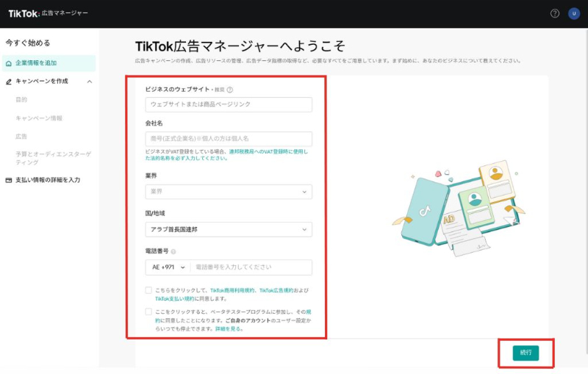This screenshot has height=374, width=588.
Task: Click the home icon next to 企業情報を追加
Action: (9, 63)
